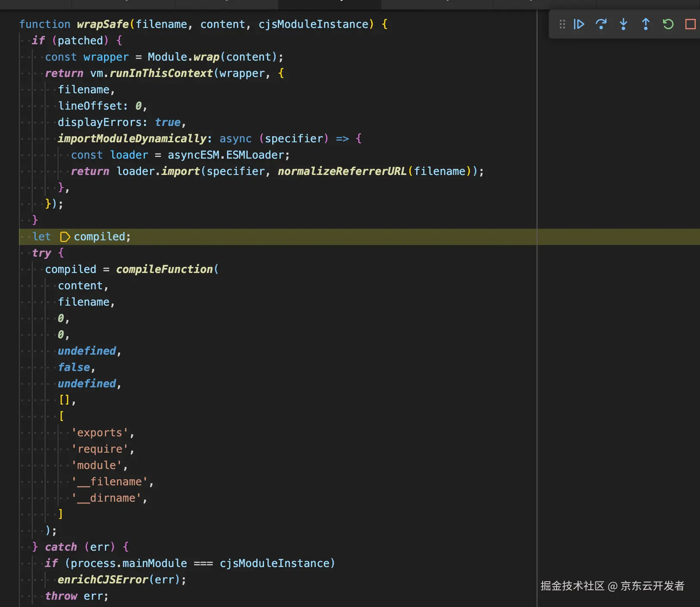The height and width of the screenshot is (607, 700).
Task: Click the '__dirname' string
Action: click(x=106, y=498)
